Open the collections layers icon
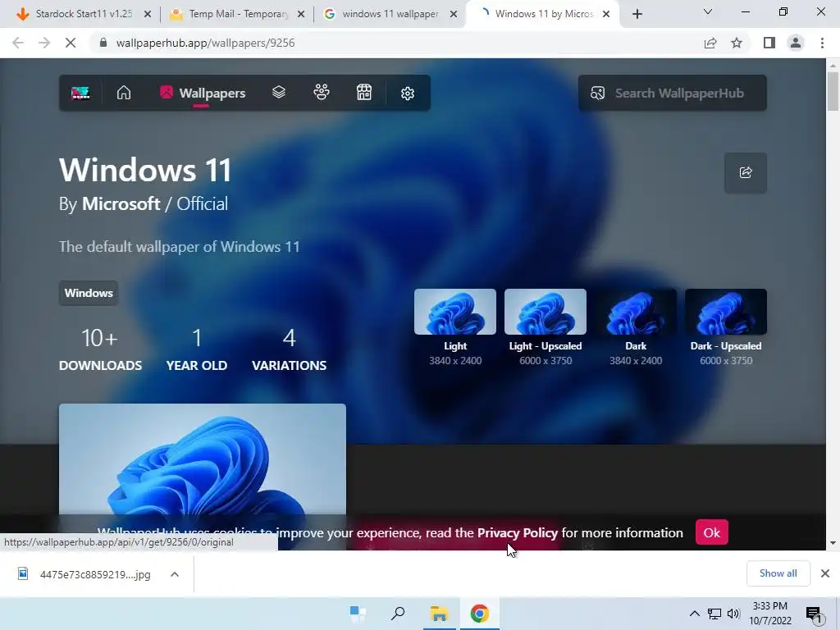Screen dimensions: 840x630 [x=279, y=93]
